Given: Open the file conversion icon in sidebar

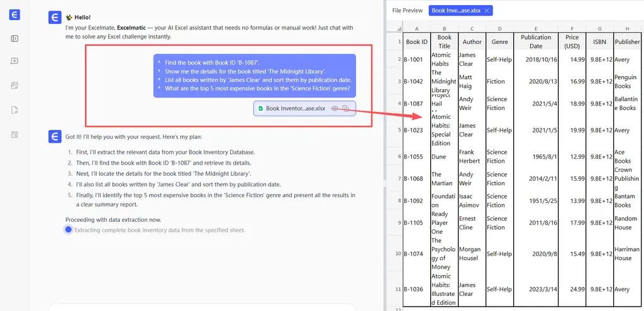Looking at the screenshot, I should pyautogui.click(x=14, y=110).
